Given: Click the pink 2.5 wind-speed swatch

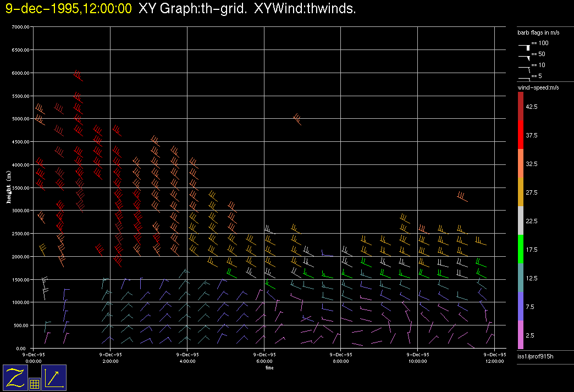Looking at the screenshot, I should point(521,335).
